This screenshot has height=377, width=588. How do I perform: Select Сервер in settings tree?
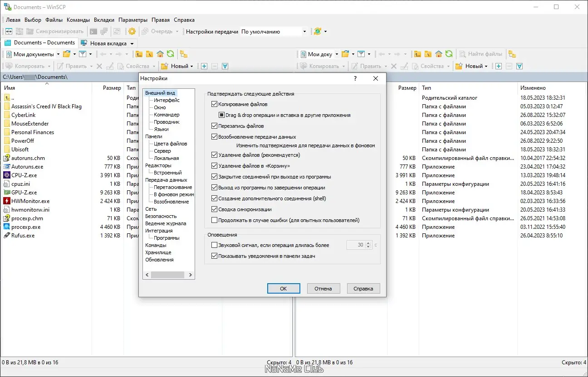[162, 151]
